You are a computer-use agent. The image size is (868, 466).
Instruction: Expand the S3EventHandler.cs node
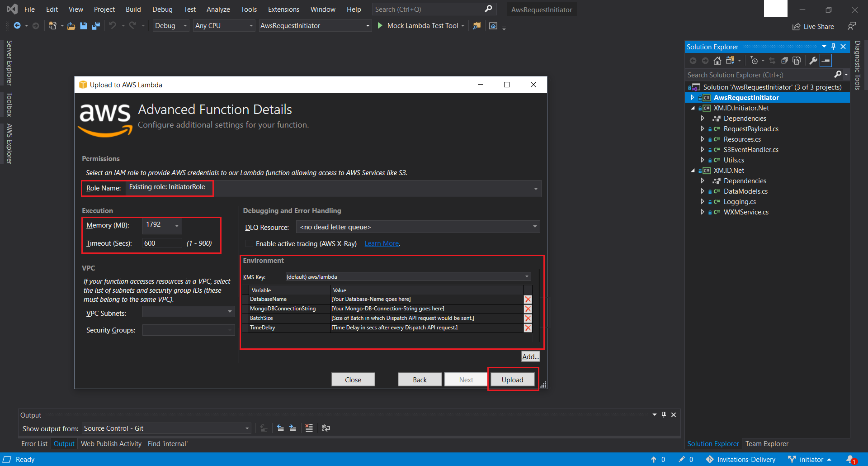pos(703,149)
